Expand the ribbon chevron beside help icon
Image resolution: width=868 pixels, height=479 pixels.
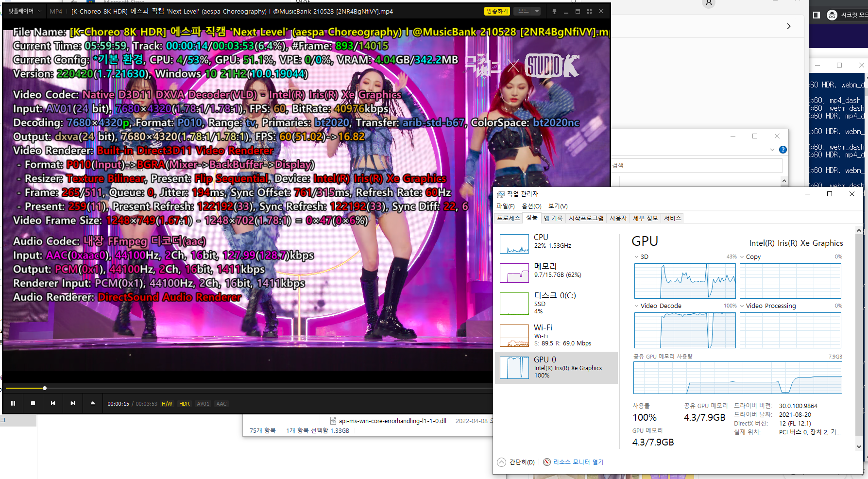click(x=772, y=150)
